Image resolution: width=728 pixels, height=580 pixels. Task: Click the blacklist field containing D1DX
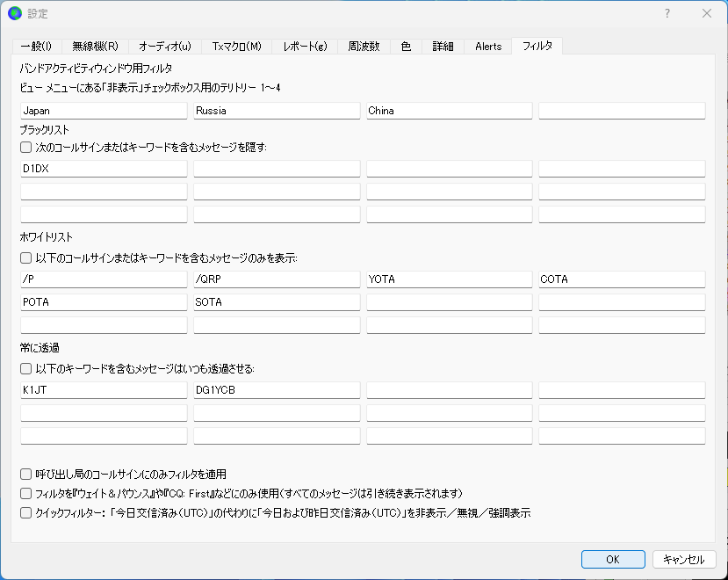click(104, 169)
